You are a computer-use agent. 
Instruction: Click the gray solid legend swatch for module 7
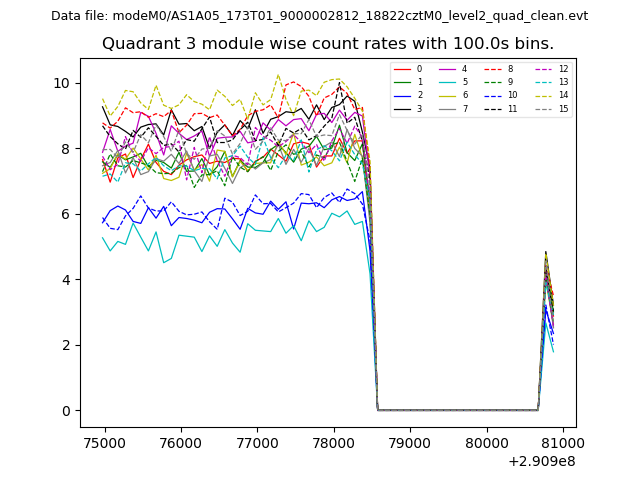click(447, 108)
